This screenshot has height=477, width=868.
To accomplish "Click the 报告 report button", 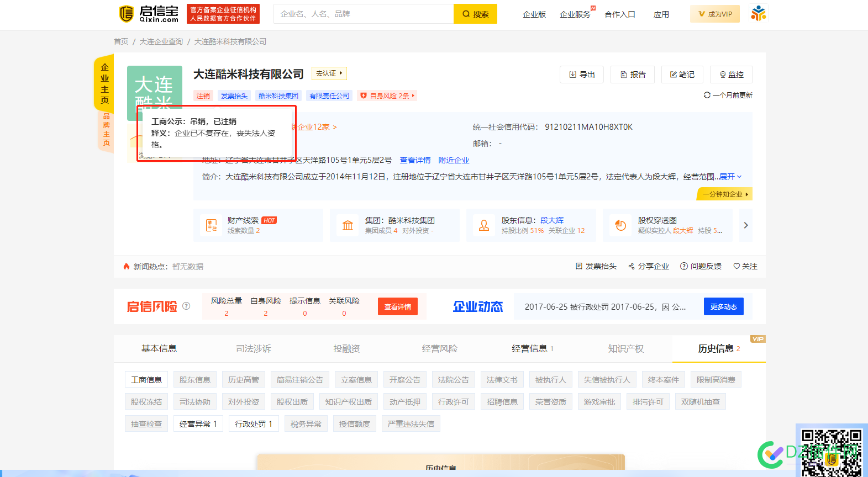I will tap(633, 75).
